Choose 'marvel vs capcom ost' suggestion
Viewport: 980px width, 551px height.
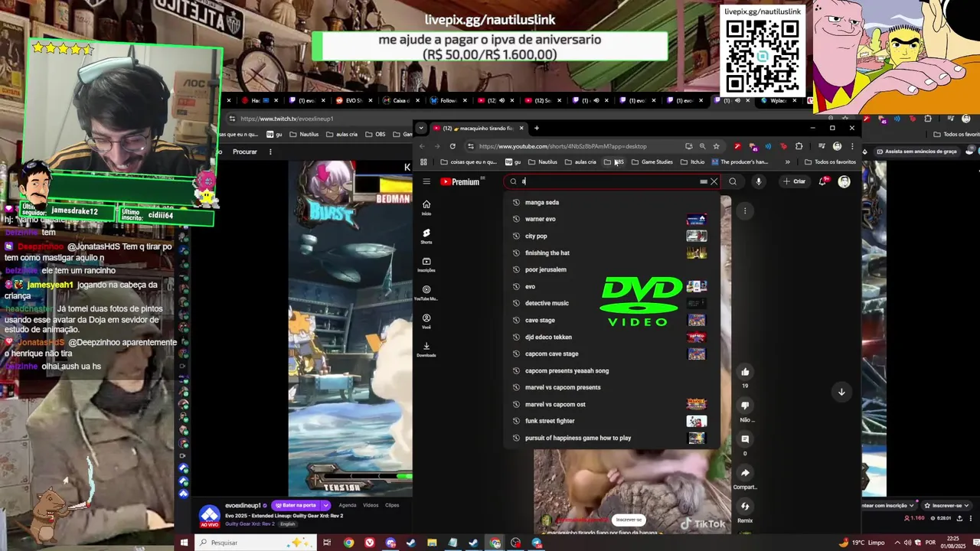[611, 404]
